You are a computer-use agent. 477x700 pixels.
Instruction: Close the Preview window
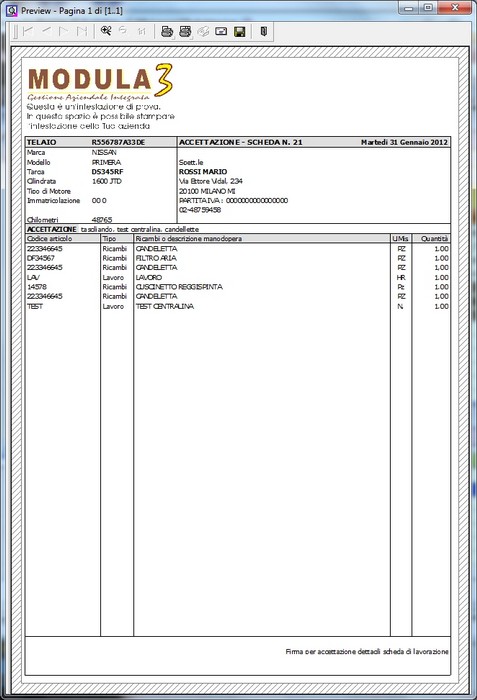point(455,8)
